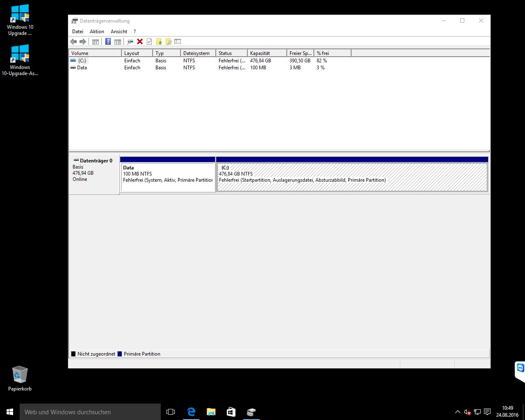This screenshot has height=420, width=525.
Task: Click the 3 MB free space cell
Action: click(x=295, y=68)
